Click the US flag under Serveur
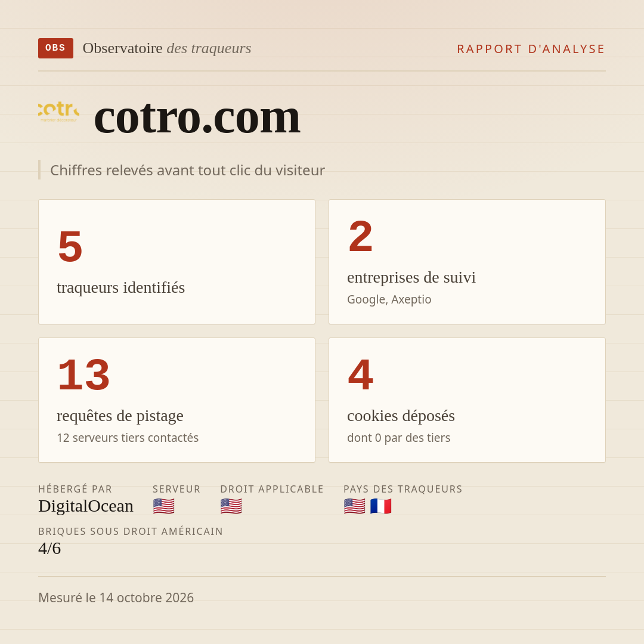 coord(164,506)
